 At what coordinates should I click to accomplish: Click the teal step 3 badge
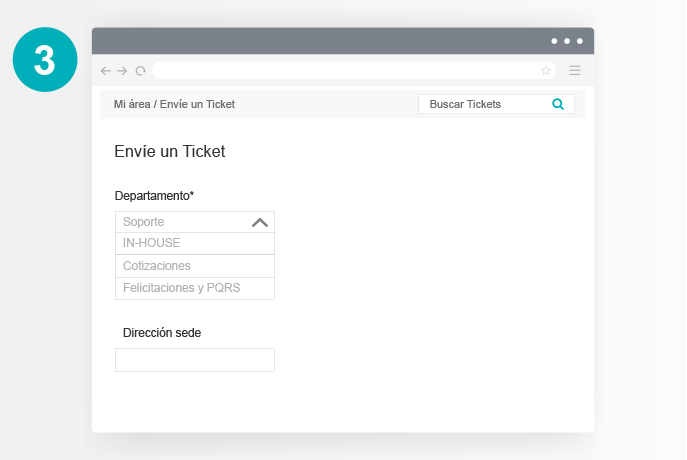coord(45,59)
